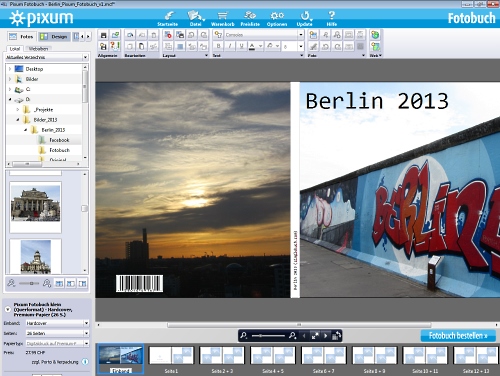
Task: Switch to the Design tab
Action: click(x=54, y=36)
